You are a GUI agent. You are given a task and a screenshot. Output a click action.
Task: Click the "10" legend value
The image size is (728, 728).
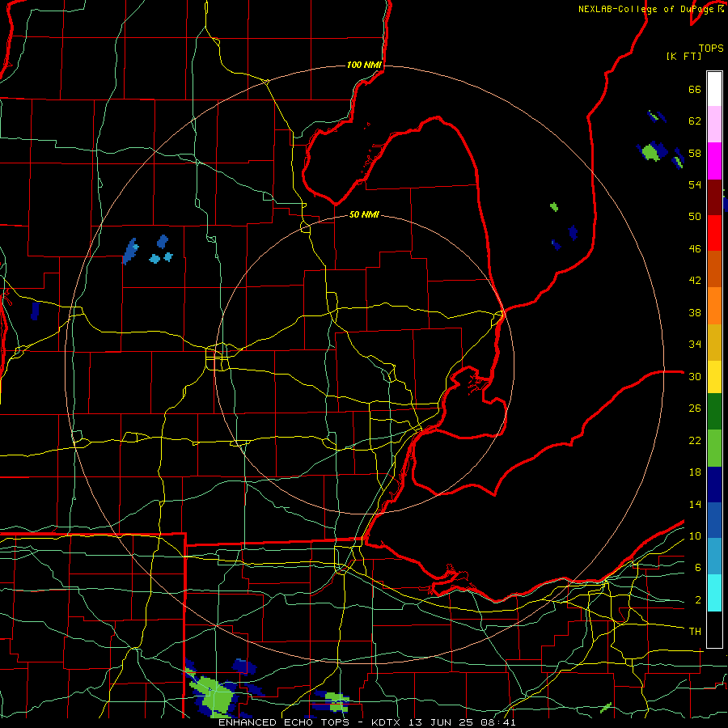pos(695,536)
